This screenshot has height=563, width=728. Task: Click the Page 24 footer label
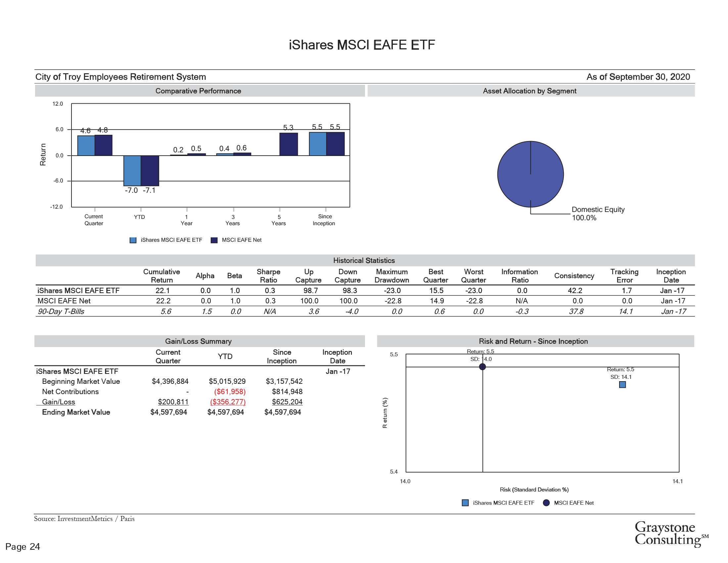coord(23,547)
